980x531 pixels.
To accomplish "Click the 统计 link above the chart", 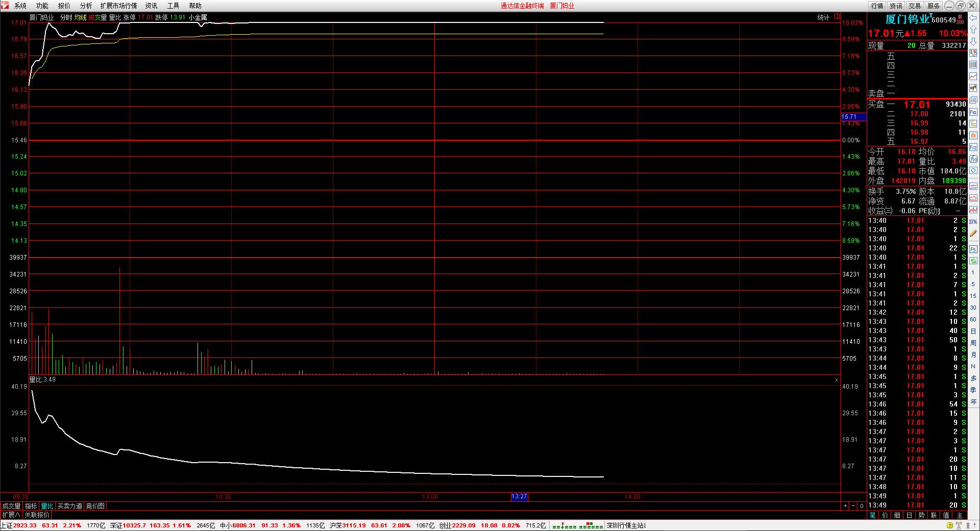I will point(823,17).
